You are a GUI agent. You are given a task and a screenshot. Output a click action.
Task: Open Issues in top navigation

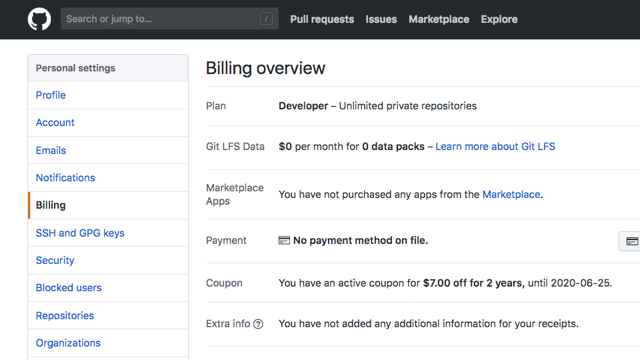381,19
